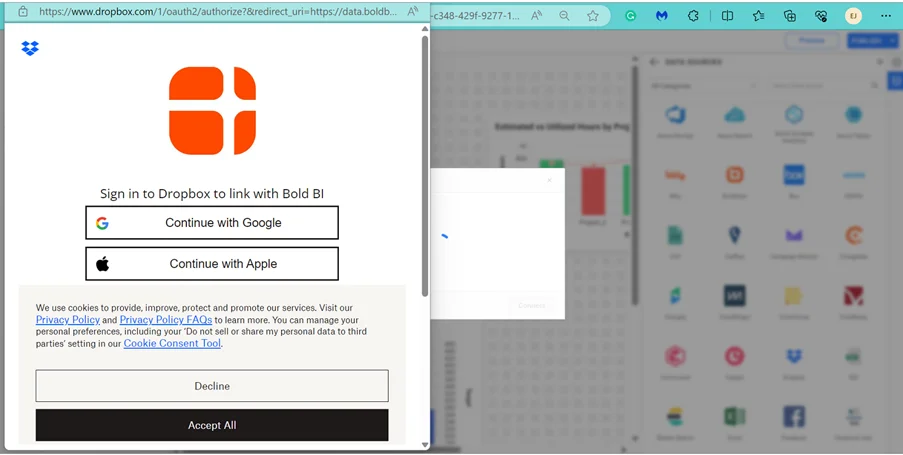Click the zoom out magnifier icon in address bar
Image resolution: width=903 pixels, height=455 pixels.
pos(565,16)
